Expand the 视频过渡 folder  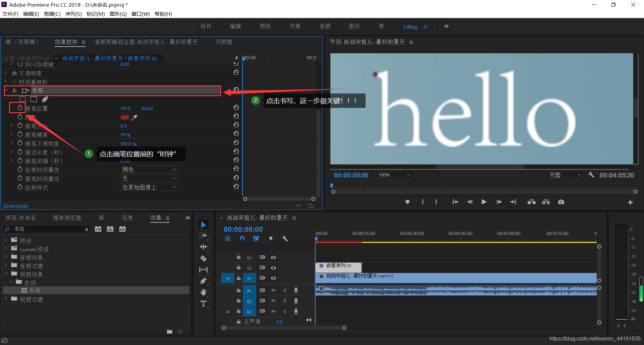6,299
